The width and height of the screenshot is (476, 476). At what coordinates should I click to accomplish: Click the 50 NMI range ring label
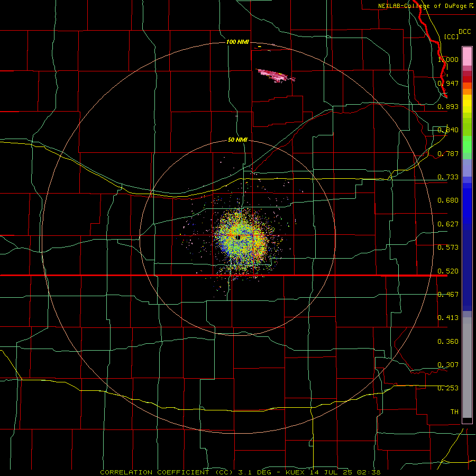coord(237,140)
